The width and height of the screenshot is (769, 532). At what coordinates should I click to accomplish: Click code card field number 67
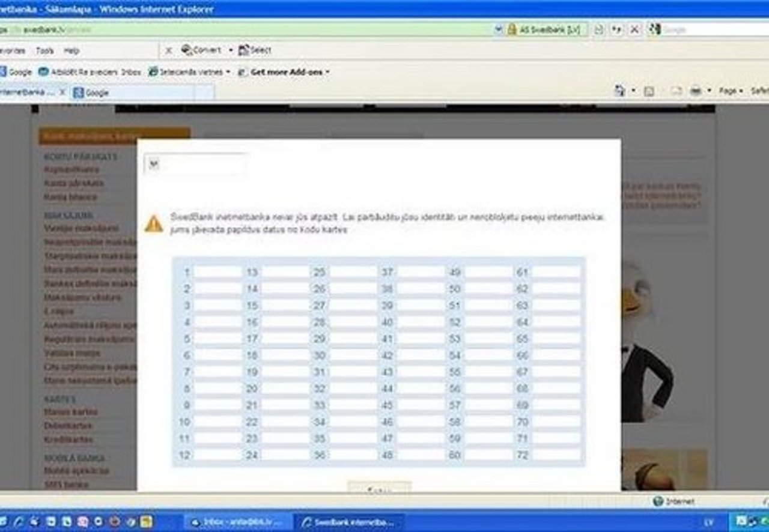pos(556,372)
